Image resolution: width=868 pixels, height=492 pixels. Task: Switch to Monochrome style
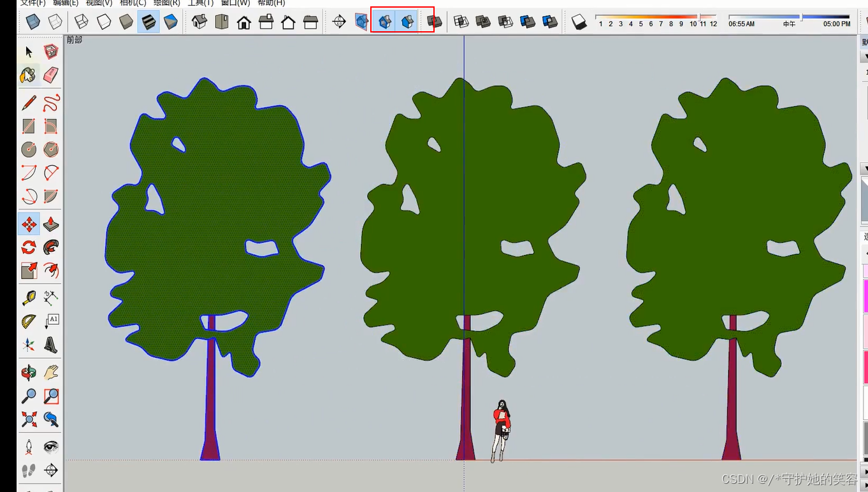click(171, 22)
